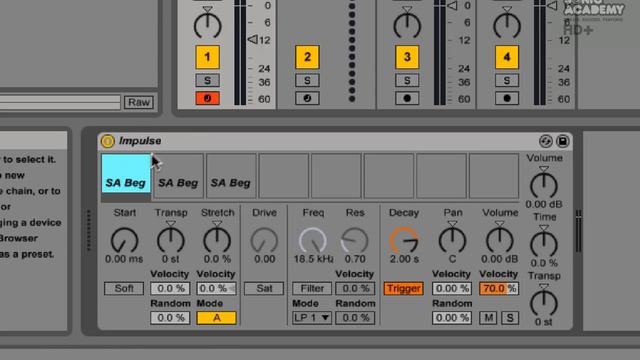Click the slot Volume knob at 0.00 dB
The image size is (640, 360).
tap(500, 240)
